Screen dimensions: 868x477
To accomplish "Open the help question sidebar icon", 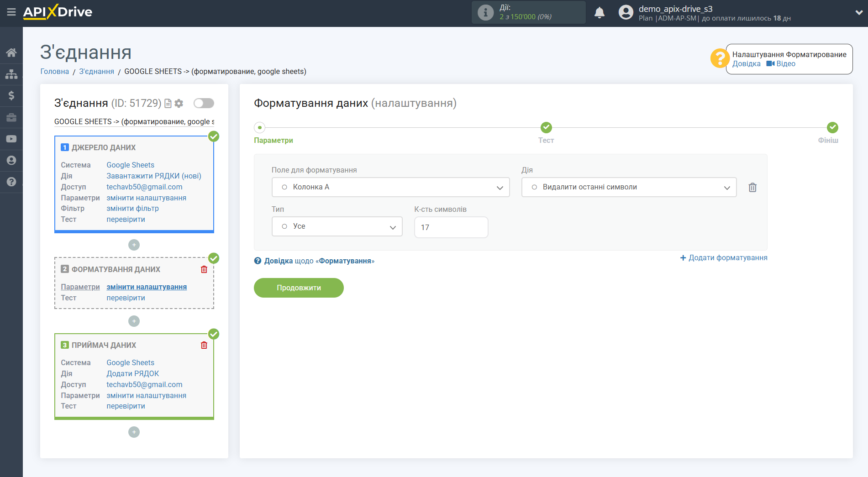I will coord(11,182).
